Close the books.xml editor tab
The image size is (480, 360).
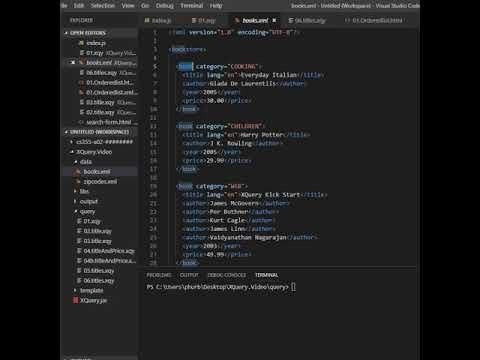[274, 20]
